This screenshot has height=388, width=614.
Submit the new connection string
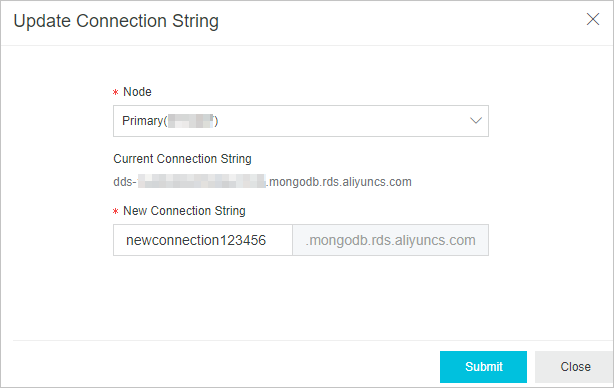pyautogui.click(x=483, y=367)
